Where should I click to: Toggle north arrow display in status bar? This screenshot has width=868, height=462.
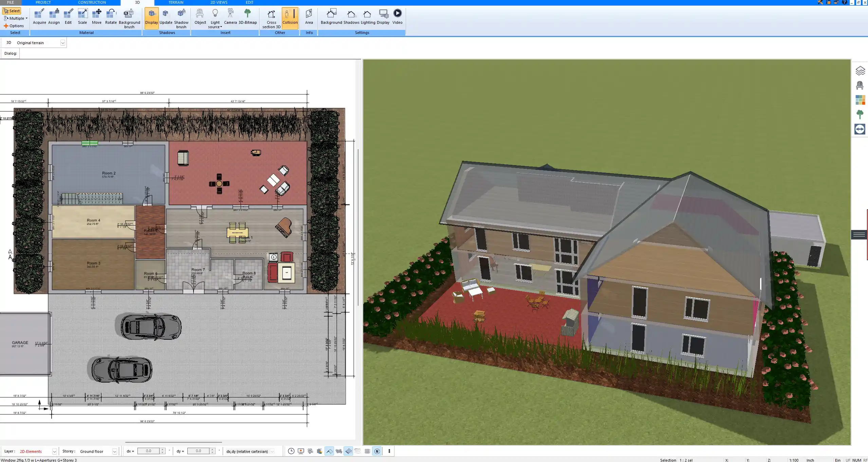pos(377,451)
